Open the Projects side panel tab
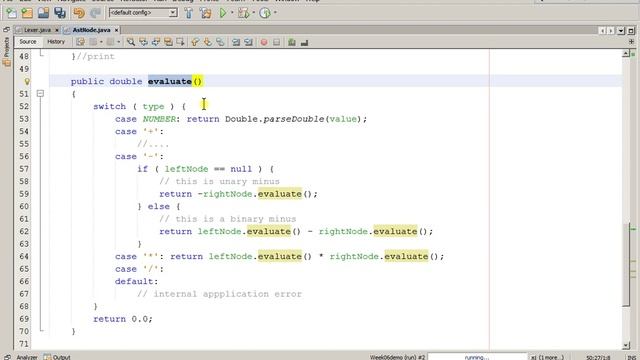640x360 pixels. coord(7,52)
